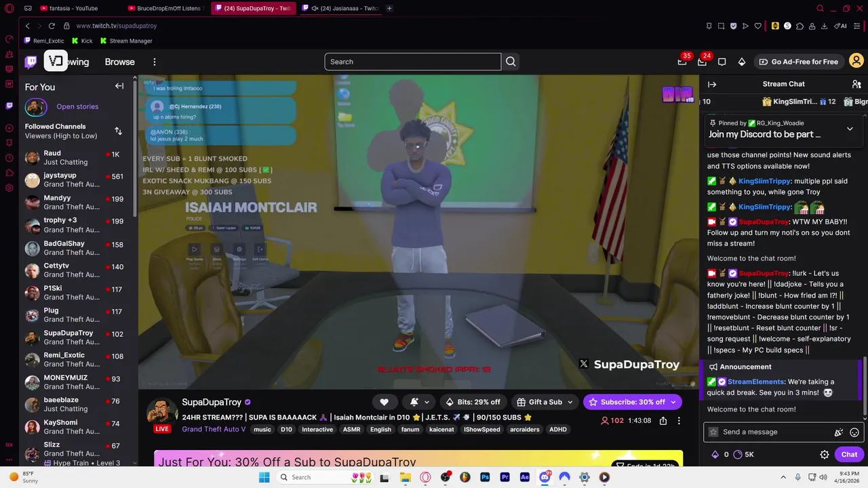868x488 pixels.
Task: Click the browser address bar URL
Action: [117, 26]
